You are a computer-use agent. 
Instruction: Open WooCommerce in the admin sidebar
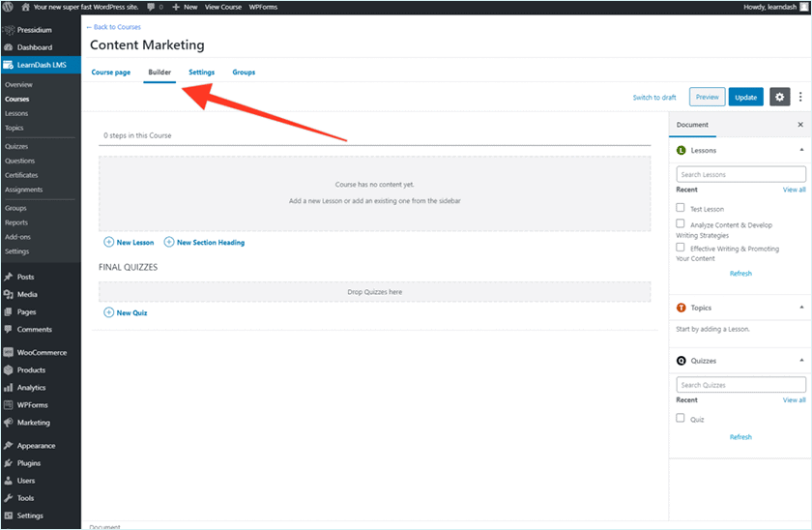[41, 352]
